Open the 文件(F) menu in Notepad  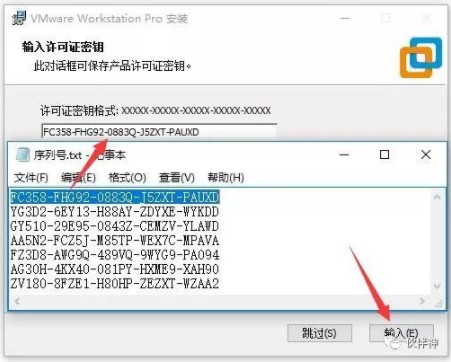(x=31, y=177)
